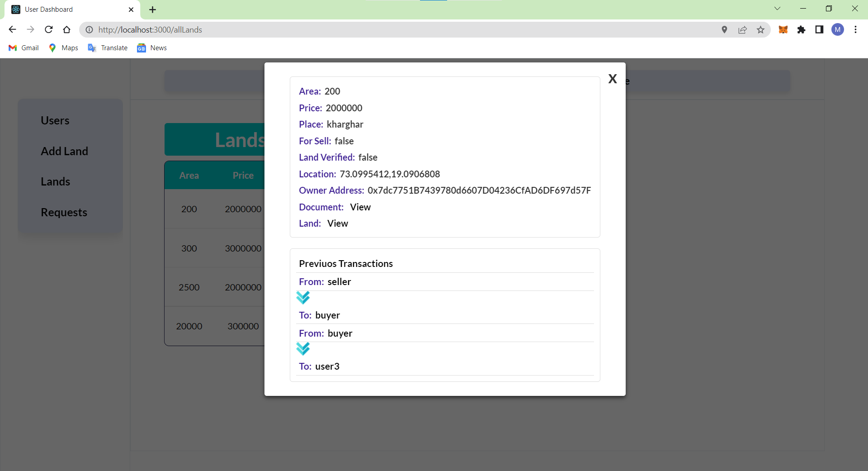This screenshot has height=471, width=868.
Task: Open the Chrome three-dot menu
Action: (x=855, y=29)
